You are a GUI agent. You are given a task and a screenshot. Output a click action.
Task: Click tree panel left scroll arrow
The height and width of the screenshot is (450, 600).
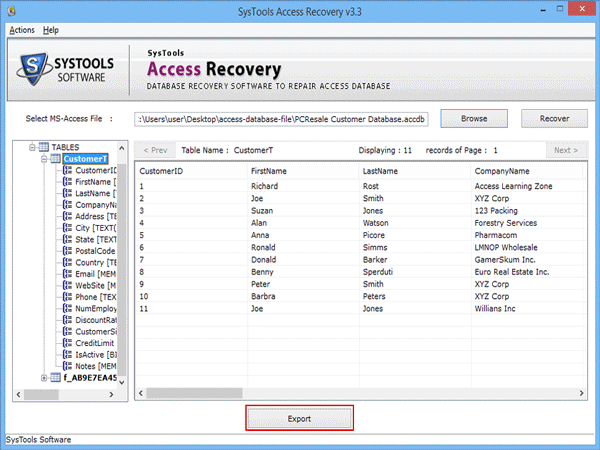tap(18, 394)
